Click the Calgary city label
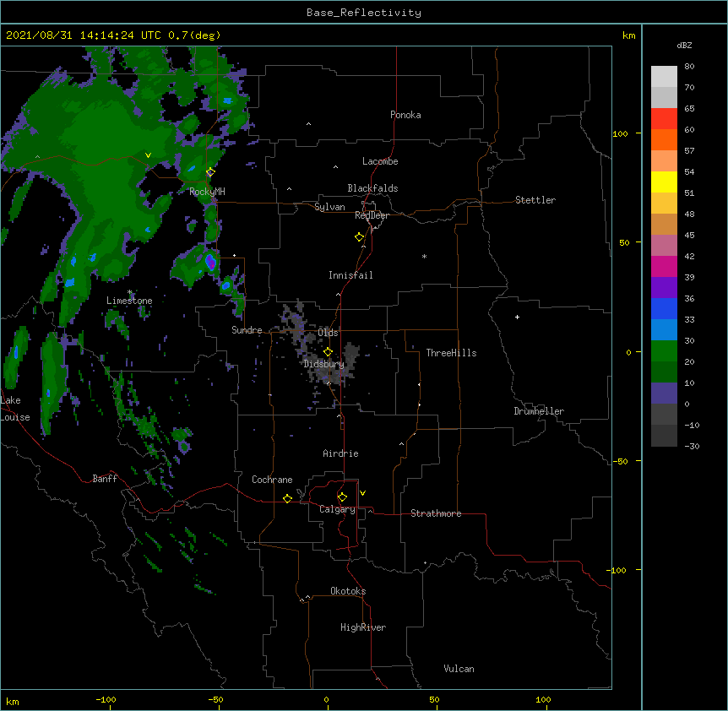Image resolution: width=728 pixels, height=711 pixels. tap(337, 509)
